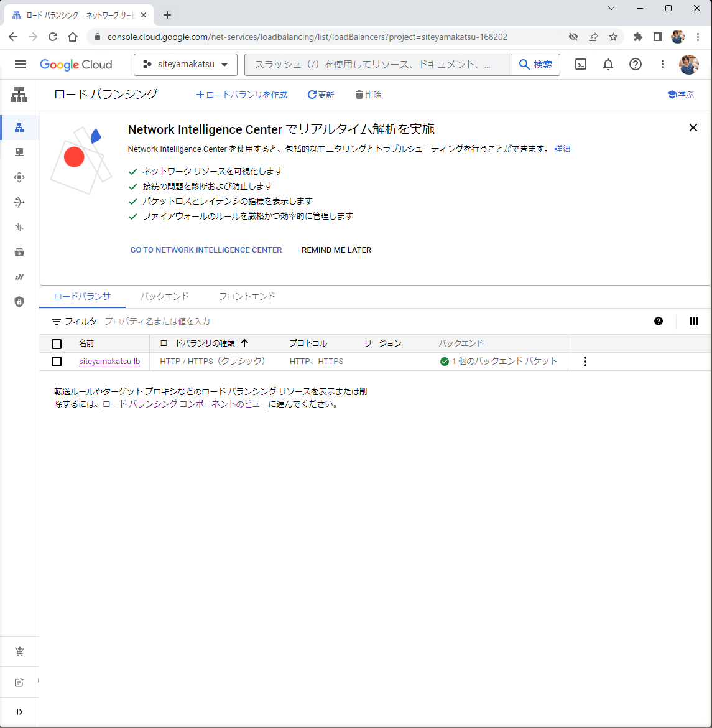Screen dimensions: 712x728
Task: Open the 詳細 details link
Action: (x=562, y=149)
